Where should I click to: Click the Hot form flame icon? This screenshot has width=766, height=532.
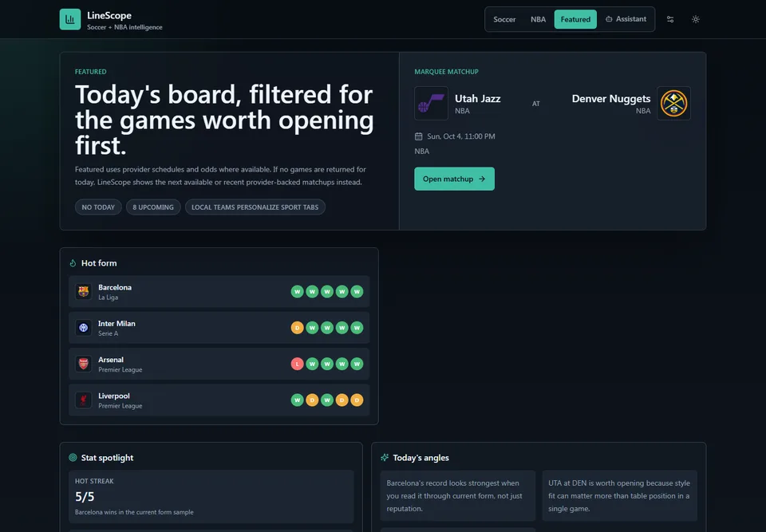pos(73,263)
